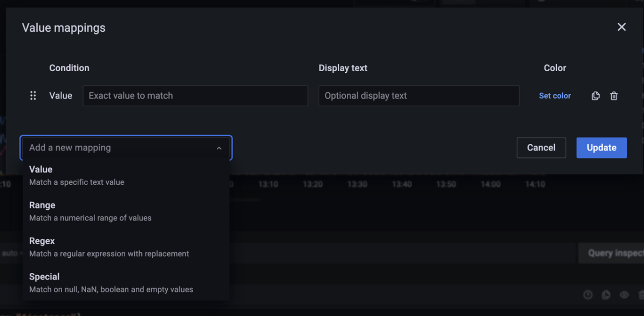Delete the value mapping with trash icon

point(614,95)
